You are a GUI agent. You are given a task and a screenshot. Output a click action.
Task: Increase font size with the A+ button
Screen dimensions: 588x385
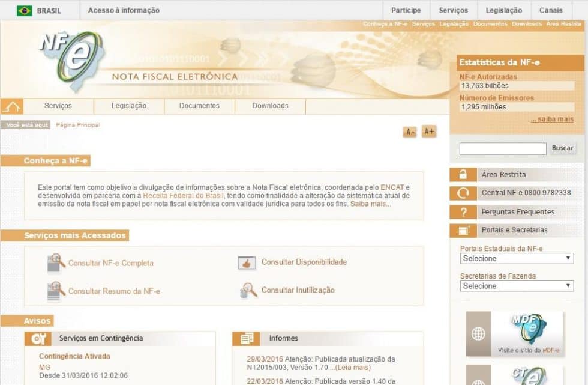[428, 132]
